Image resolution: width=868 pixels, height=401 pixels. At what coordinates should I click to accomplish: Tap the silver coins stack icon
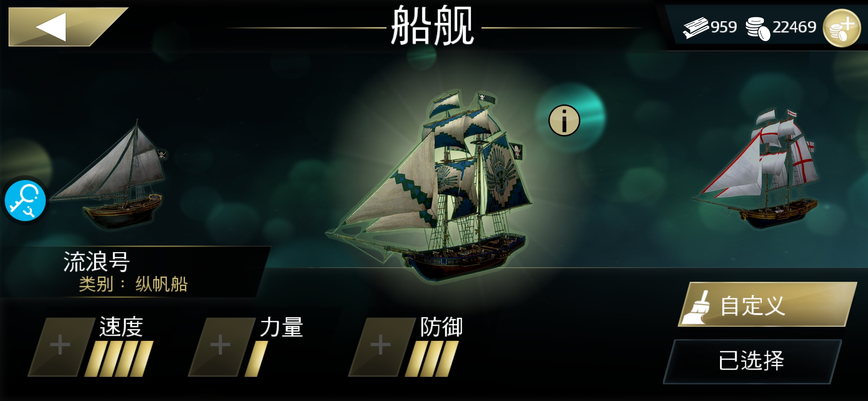(758, 29)
